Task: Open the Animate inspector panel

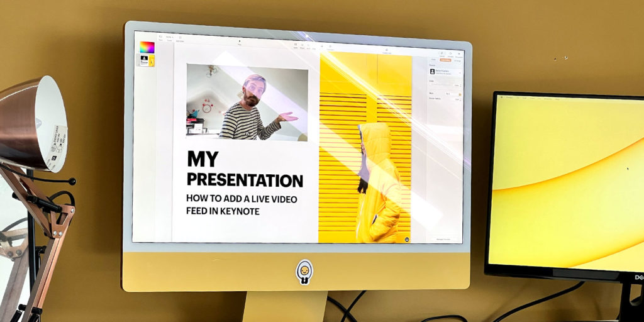Action: pos(450,55)
